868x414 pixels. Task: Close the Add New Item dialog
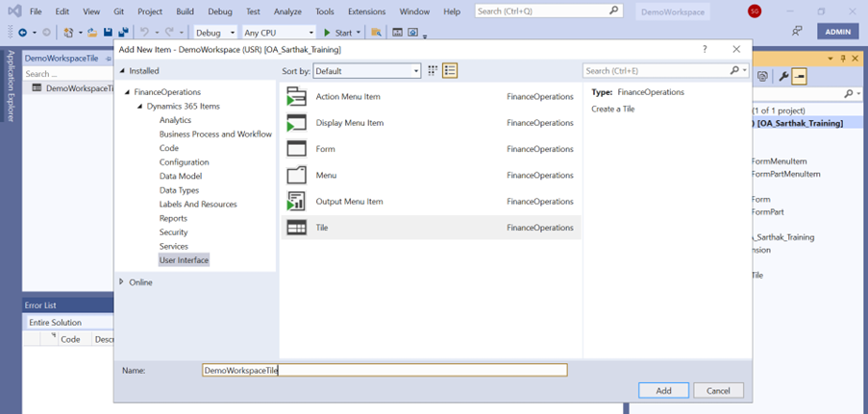pos(736,49)
